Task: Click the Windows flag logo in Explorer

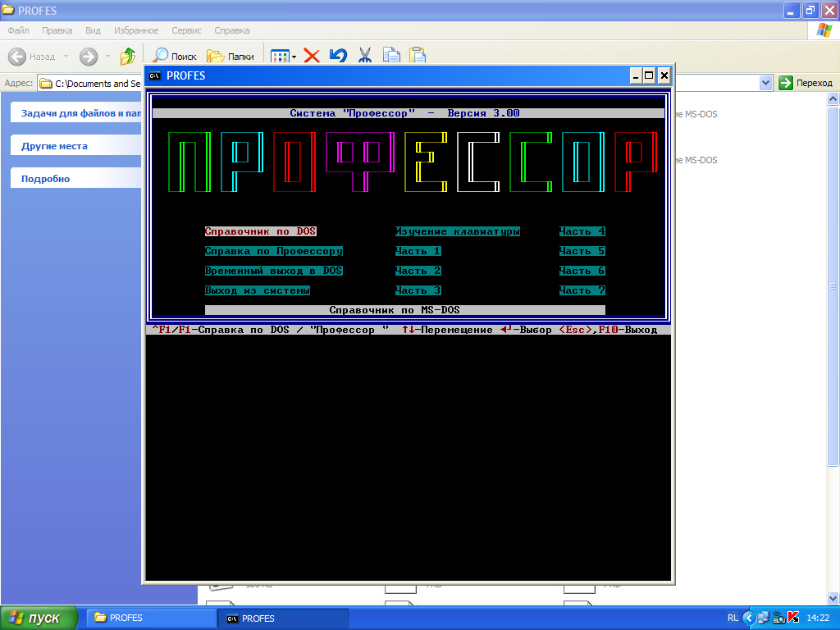Action: tap(824, 30)
